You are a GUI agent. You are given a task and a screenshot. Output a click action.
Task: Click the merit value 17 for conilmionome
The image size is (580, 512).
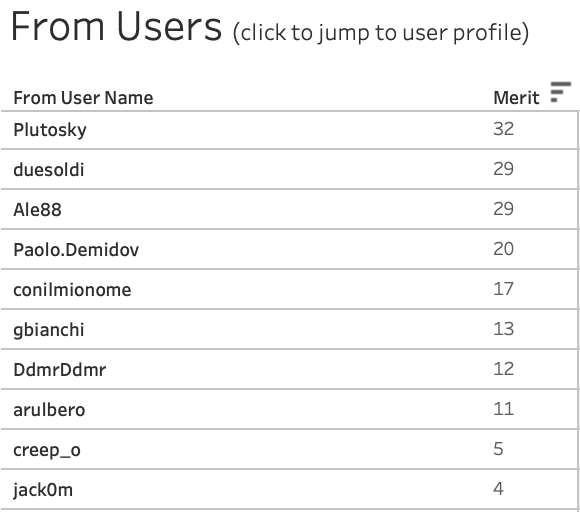point(503,289)
